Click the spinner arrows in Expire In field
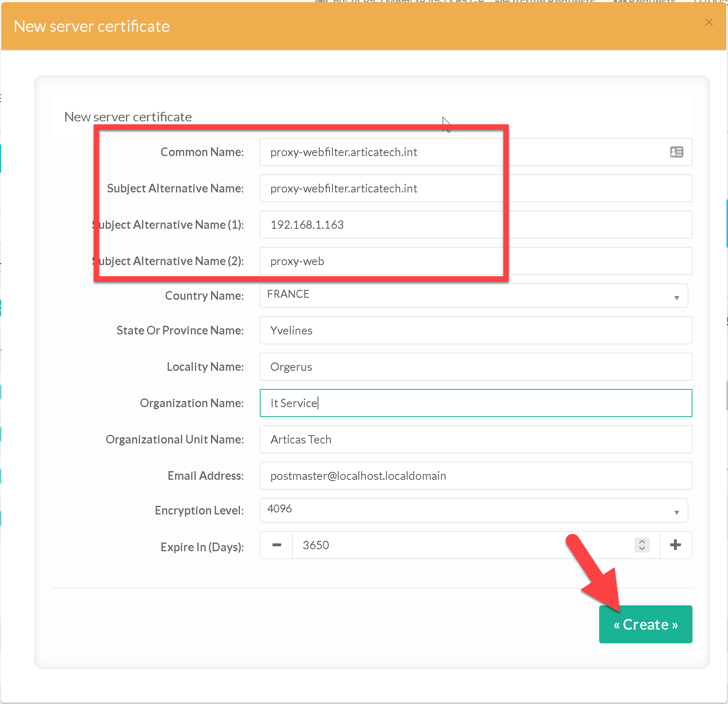 click(x=642, y=545)
